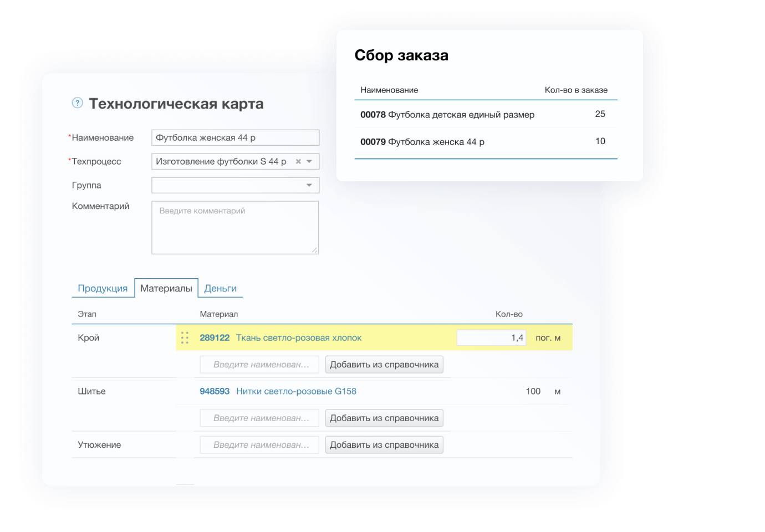Click the пог. м unit label
The height and width of the screenshot is (532, 765).
(x=548, y=337)
